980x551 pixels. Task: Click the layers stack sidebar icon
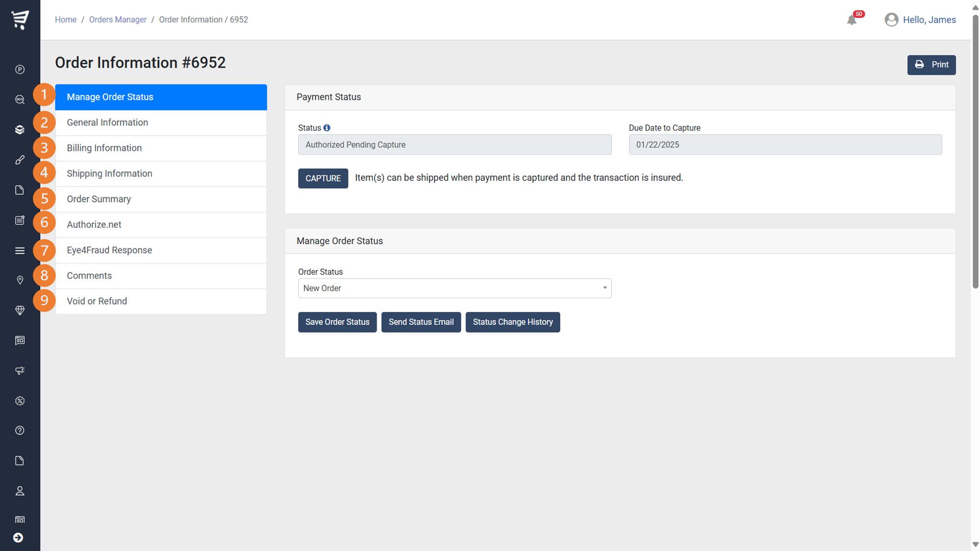(20, 130)
